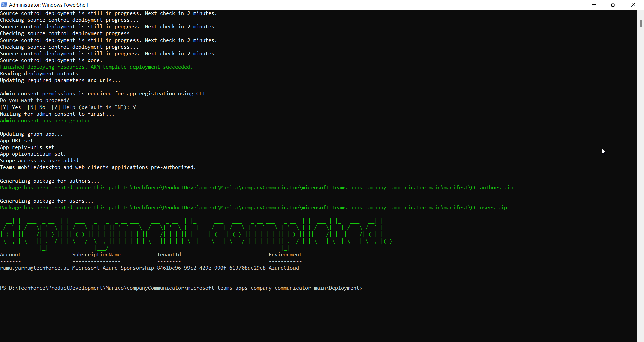Click the 'Admin consent has been granted' line
The height and width of the screenshot is (342, 644).
47,121
